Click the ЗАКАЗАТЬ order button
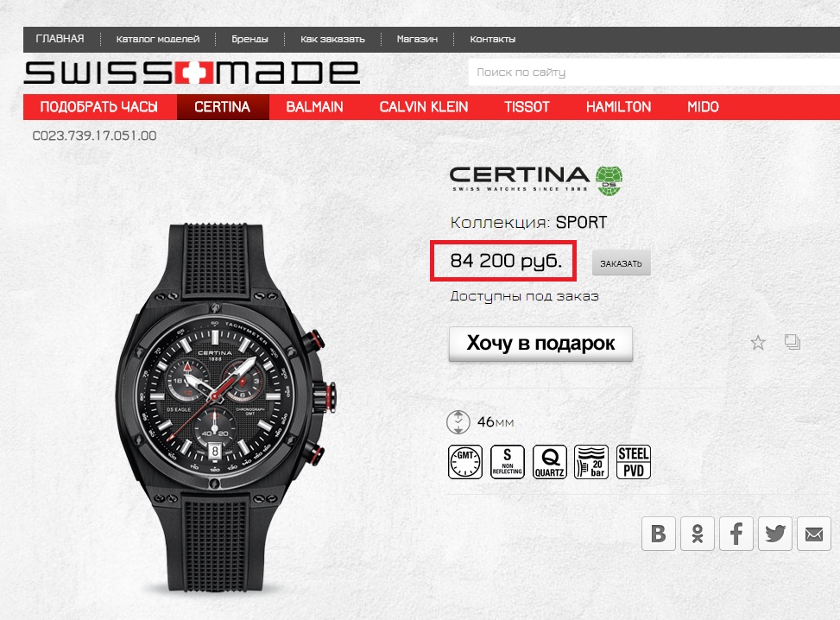 [621, 263]
